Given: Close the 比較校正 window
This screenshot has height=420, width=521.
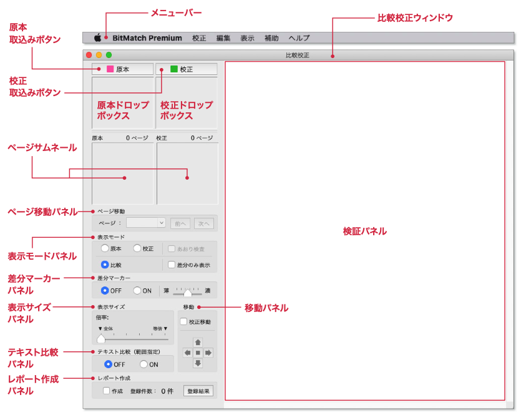Looking at the screenshot, I should tap(89, 55).
